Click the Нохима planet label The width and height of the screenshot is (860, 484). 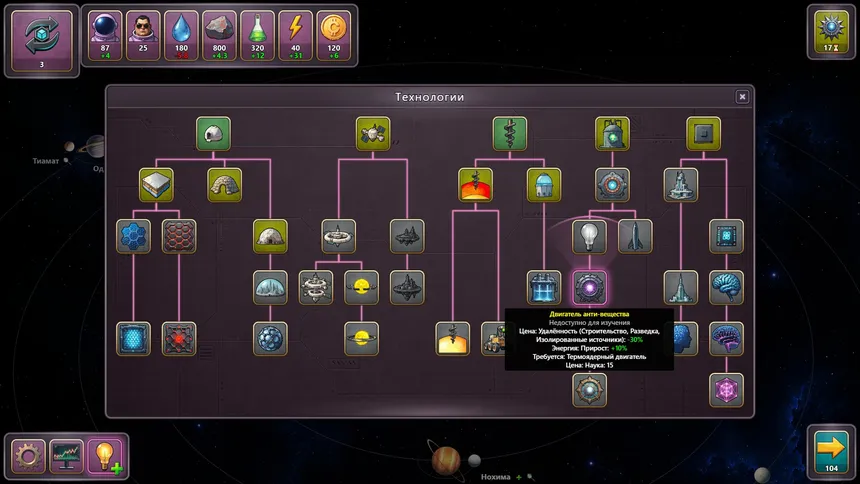pos(495,477)
